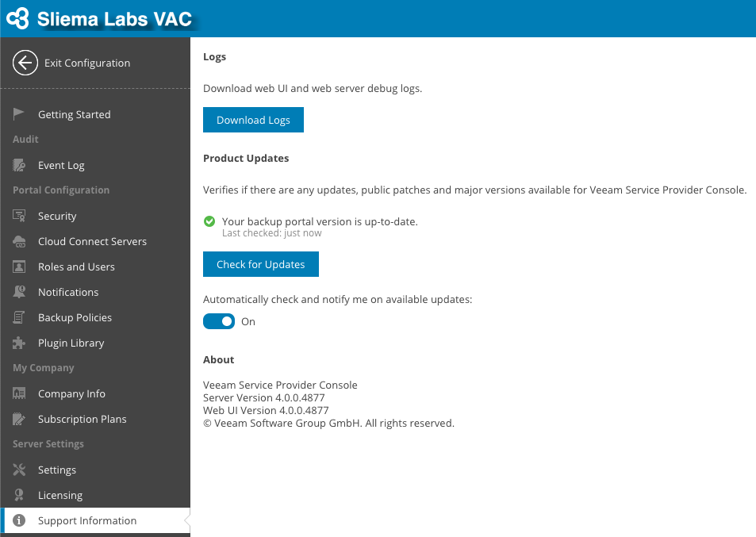This screenshot has height=537, width=756.
Task: Turn off automatic update check toggle
Action: point(219,321)
